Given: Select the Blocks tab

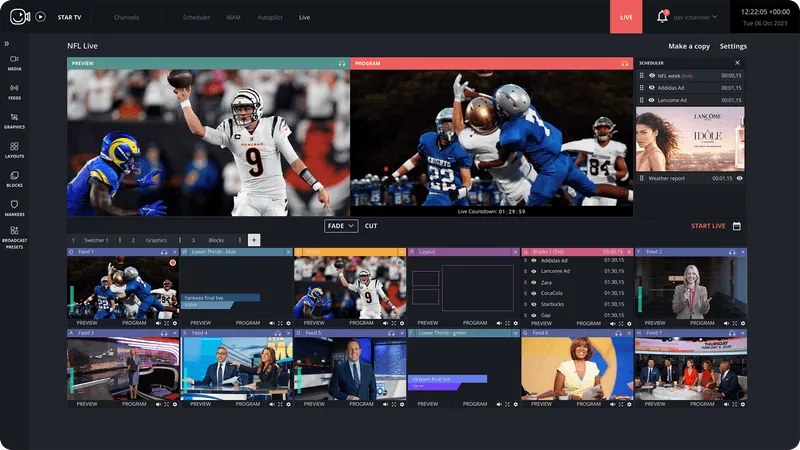Looking at the screenshot, I should (x=216, y=240).
